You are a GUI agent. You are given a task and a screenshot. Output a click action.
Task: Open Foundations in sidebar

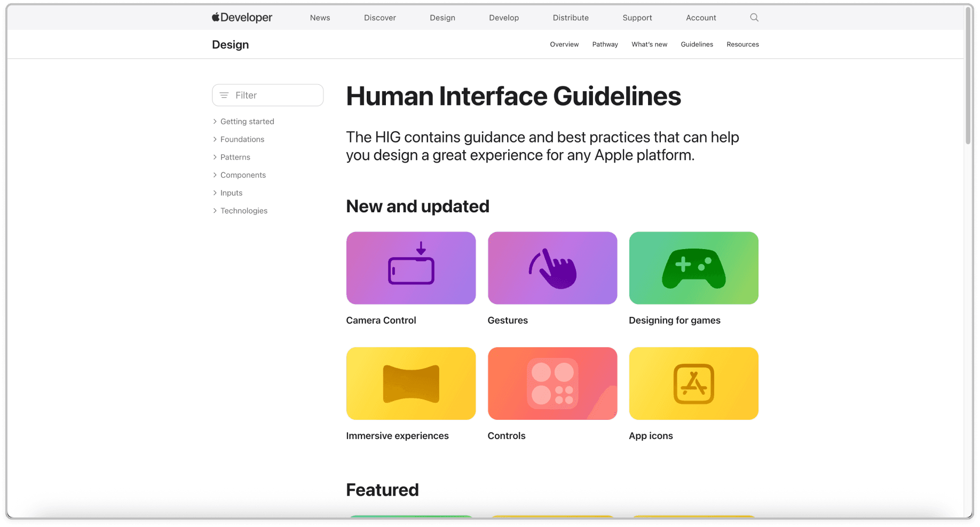tap(242, 139)
